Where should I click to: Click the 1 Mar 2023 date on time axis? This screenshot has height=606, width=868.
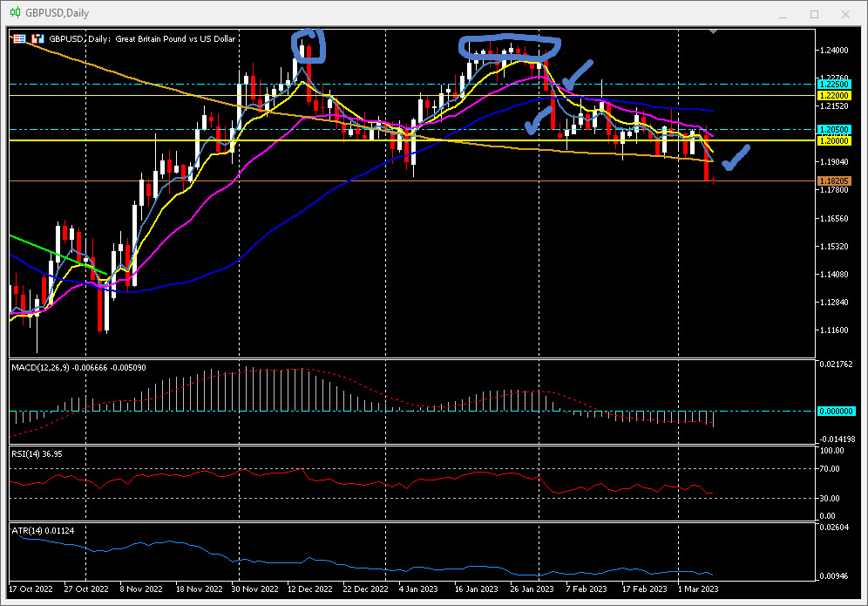[698, 589]
